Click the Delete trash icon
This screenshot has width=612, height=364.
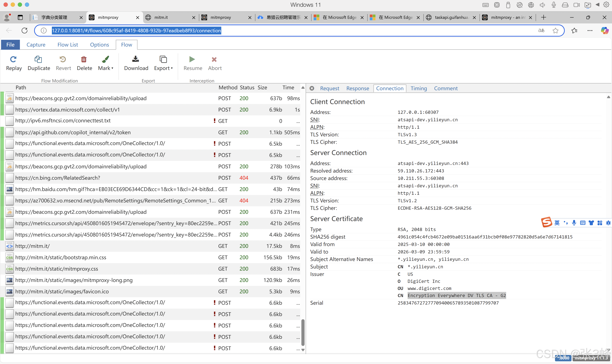84,59
